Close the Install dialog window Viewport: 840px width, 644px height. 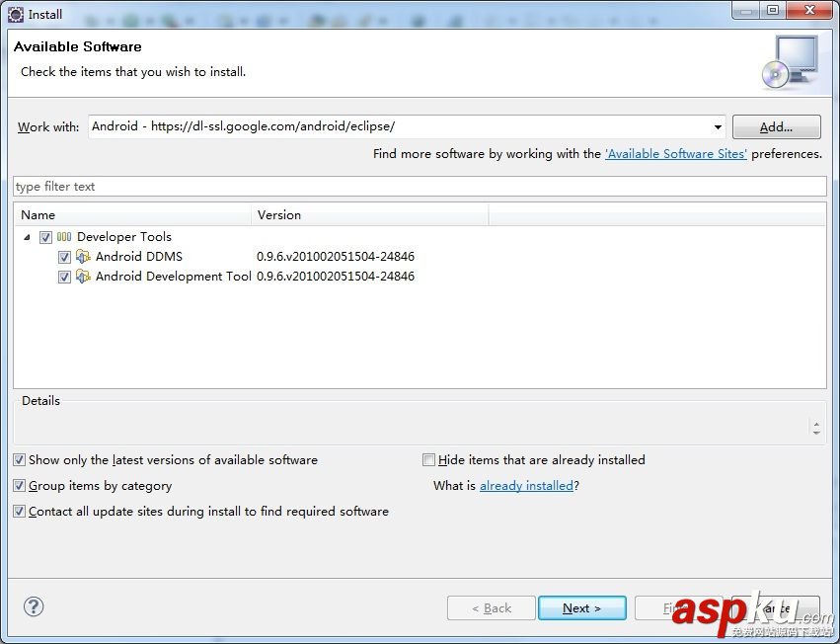(809, 10)
